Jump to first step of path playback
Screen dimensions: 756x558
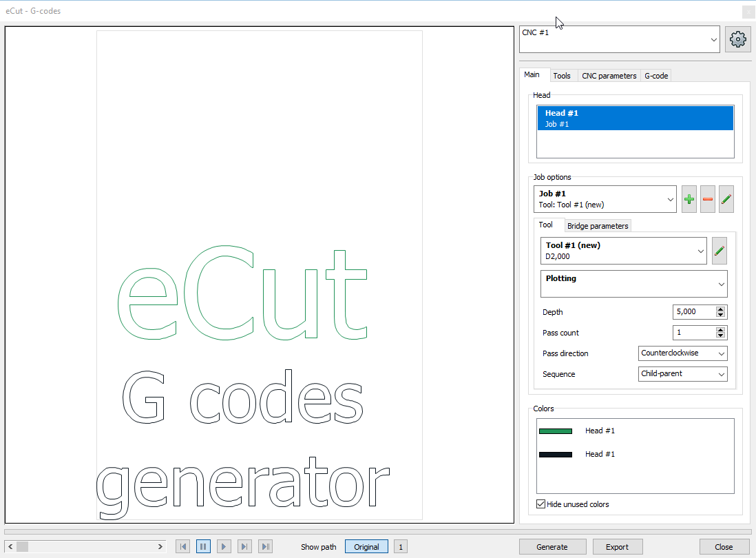click(x=182, y=546)
